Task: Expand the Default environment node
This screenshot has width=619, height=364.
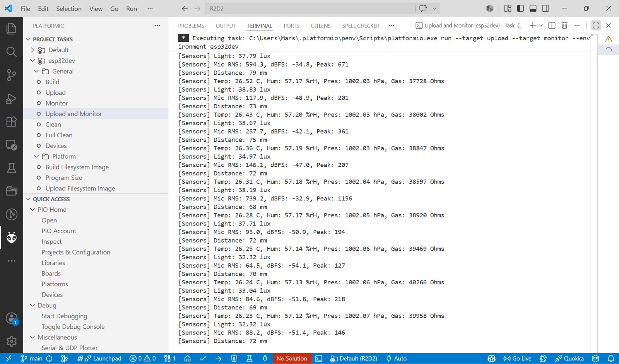Action: pos(32,50)
